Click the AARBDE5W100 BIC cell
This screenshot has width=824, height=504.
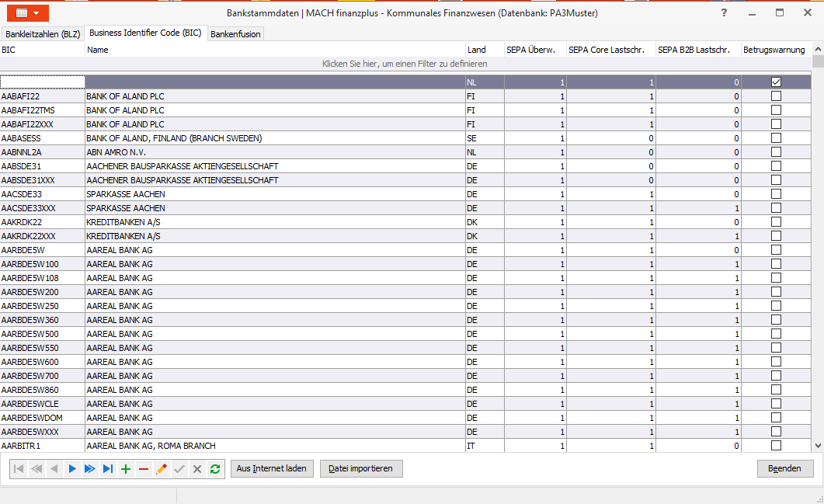43,264
